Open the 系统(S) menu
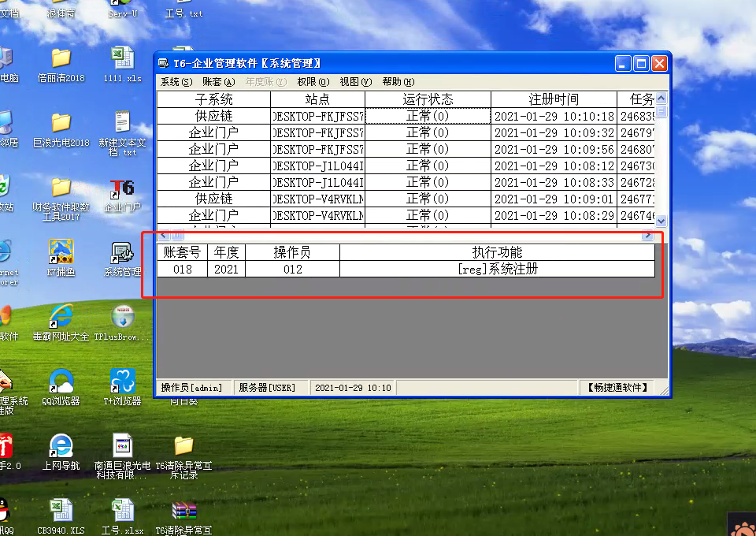This screenshot has height=536, width=756. (x=176, y=82)
